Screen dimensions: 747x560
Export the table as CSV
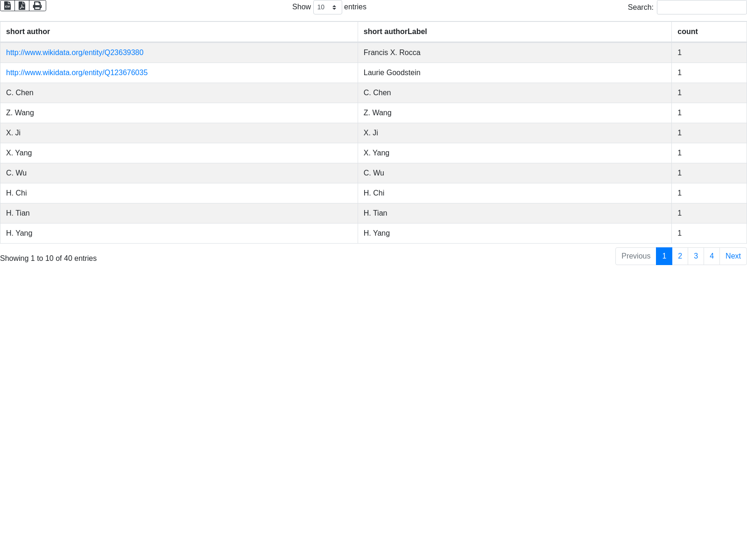click(7, 6)
